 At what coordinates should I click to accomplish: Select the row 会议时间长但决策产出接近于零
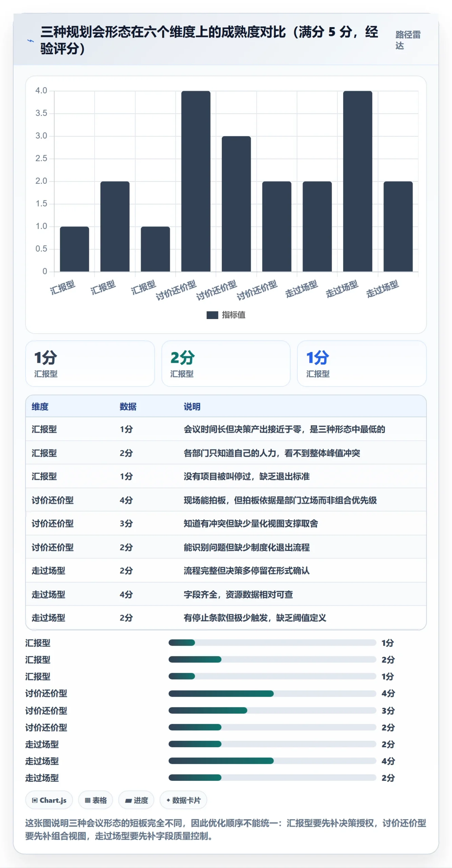[x=226, y=429]
